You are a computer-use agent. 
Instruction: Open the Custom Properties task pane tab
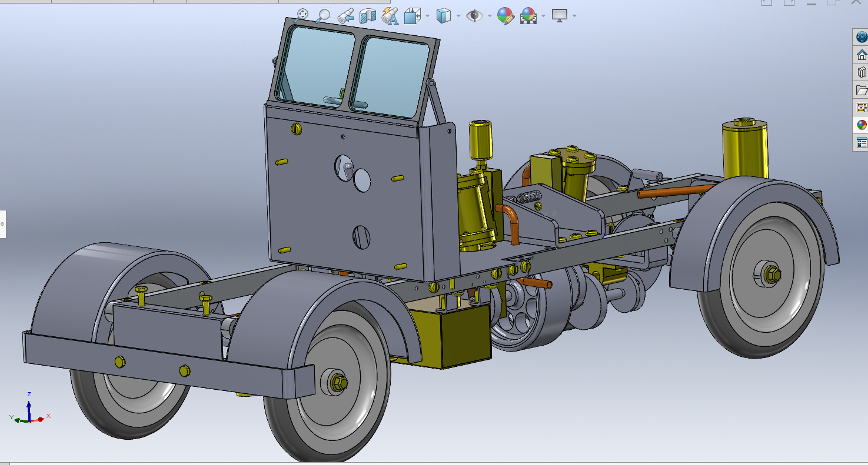point(862,143)
